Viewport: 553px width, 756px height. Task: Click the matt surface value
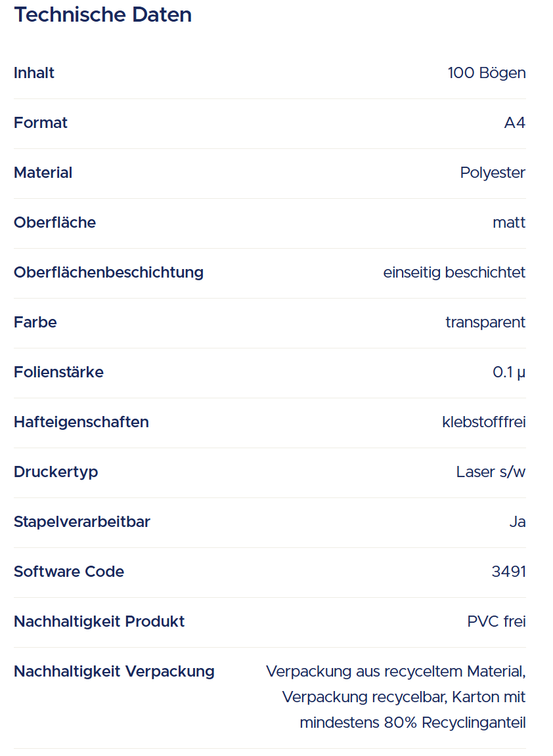509,222
